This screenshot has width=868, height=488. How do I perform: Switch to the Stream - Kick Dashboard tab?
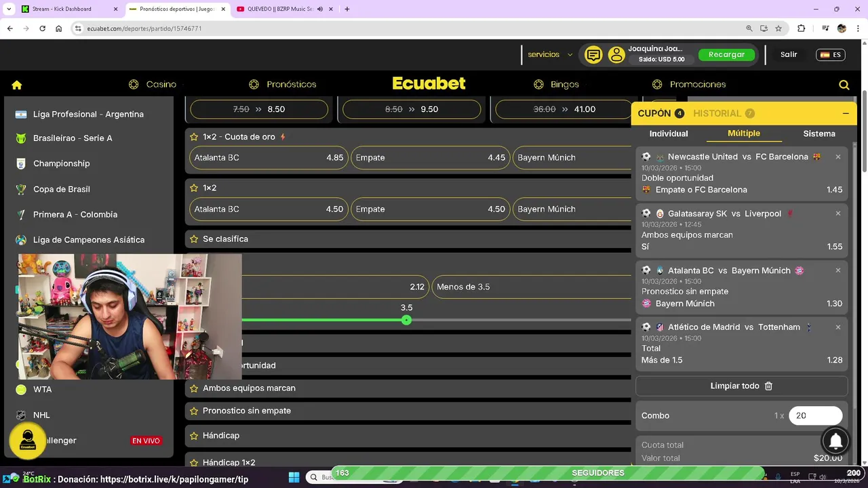coord(69,9)
